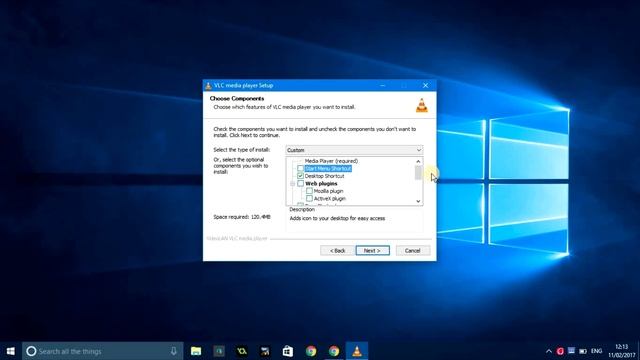Enable the ActiveX plugin checkbox
The height and width of the screenshot is (360, 640).
coord(309,198)
